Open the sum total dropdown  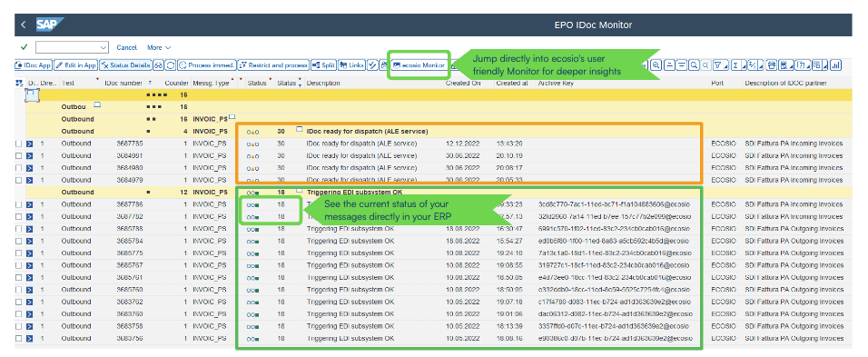click(x=738, y=65)
